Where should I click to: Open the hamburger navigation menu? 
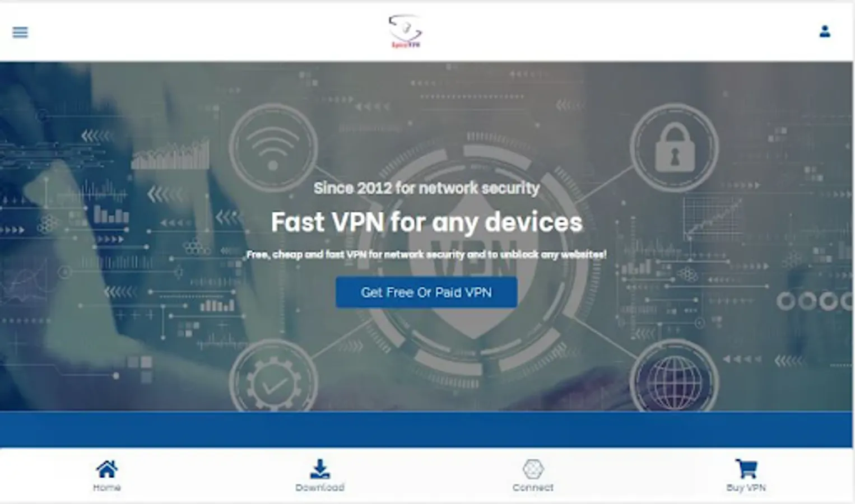click(20, 32)
